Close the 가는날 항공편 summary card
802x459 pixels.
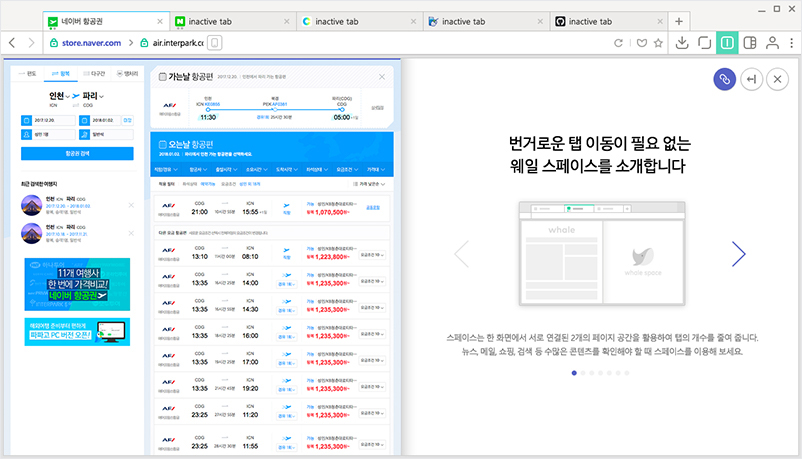coord(382,77)
